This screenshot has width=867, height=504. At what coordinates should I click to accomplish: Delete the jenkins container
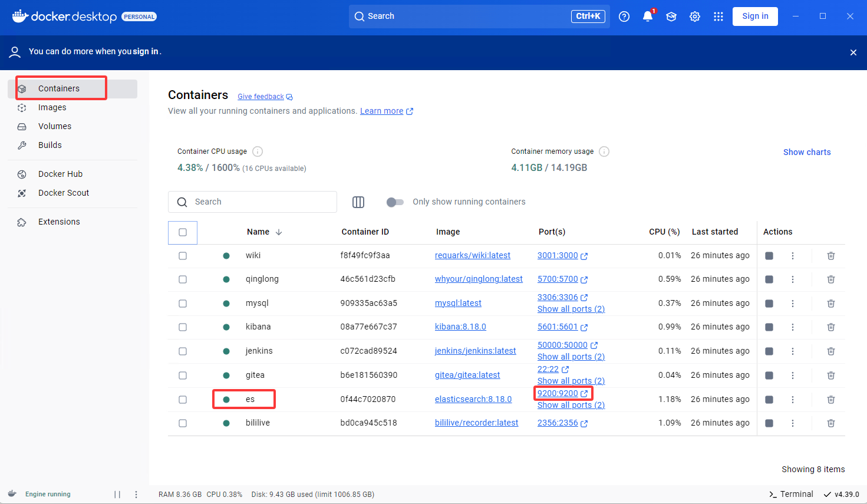[831, 351]
